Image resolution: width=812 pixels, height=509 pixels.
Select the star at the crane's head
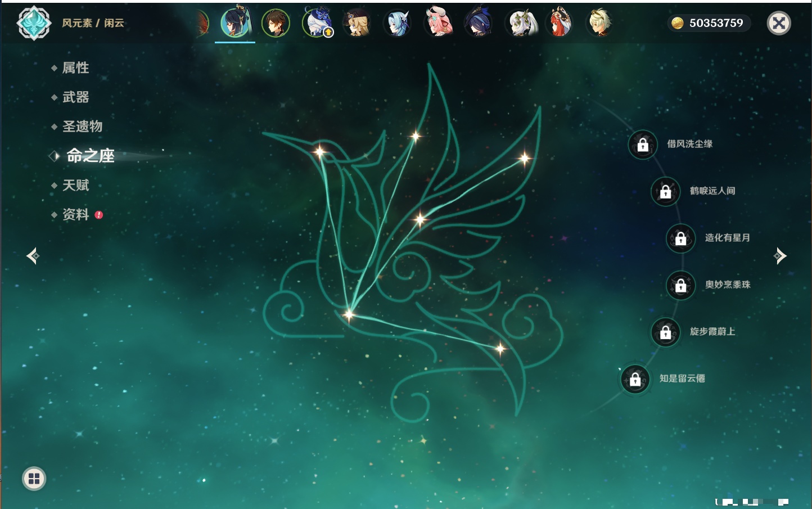click(x=319, y=151)
